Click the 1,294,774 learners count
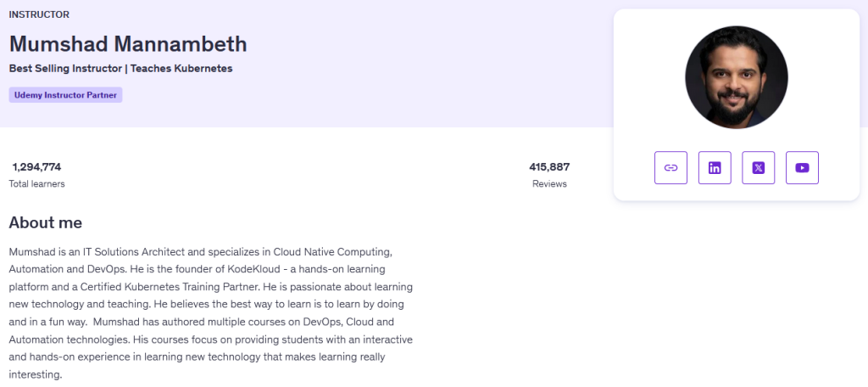The height and width of the screenshot is (387, 868). pos(36,167)
